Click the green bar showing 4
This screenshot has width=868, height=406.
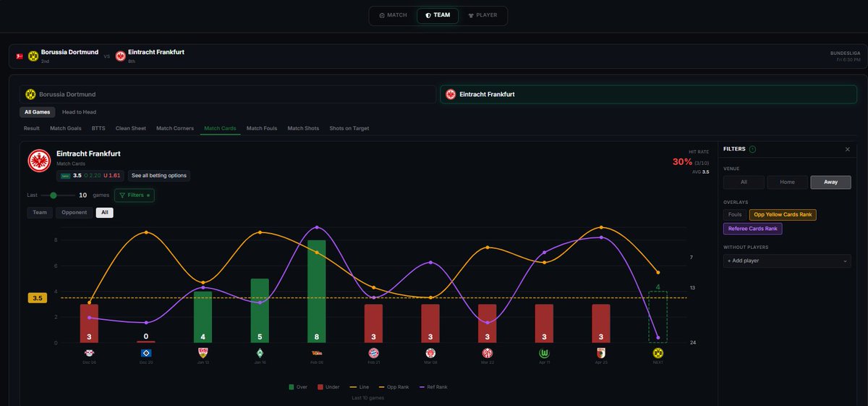(203, 318)
